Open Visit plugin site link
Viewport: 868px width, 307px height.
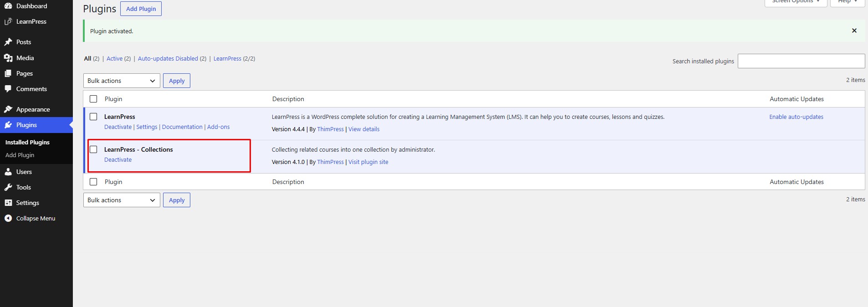368,162
